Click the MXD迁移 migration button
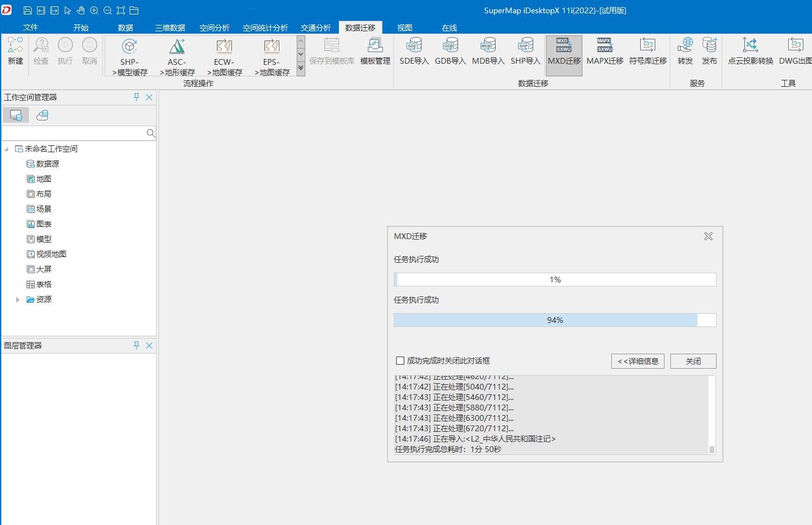The height and width of the screenshot is (525, 812). click(564, 56)
